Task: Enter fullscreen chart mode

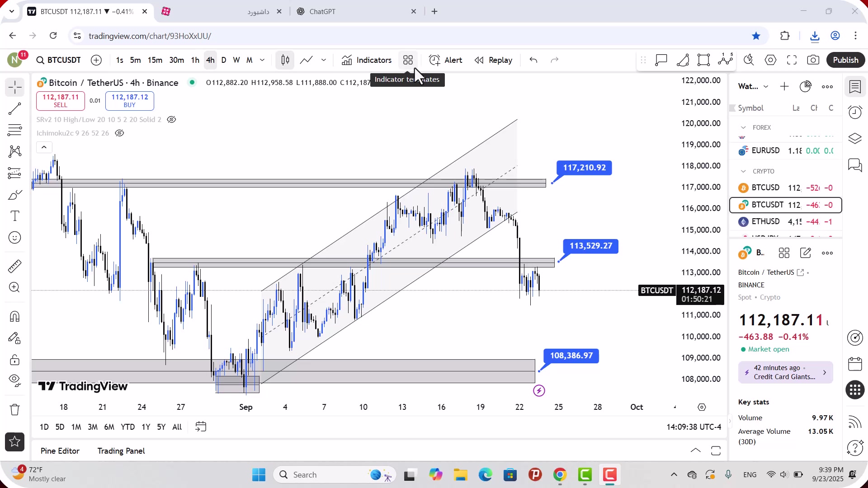Action: [x=792, y=60]
